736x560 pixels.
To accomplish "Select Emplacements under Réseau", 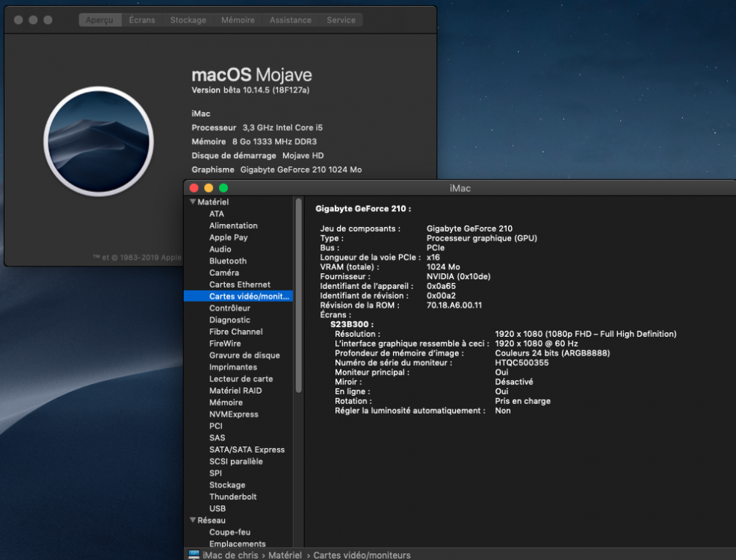I will 237,544.
